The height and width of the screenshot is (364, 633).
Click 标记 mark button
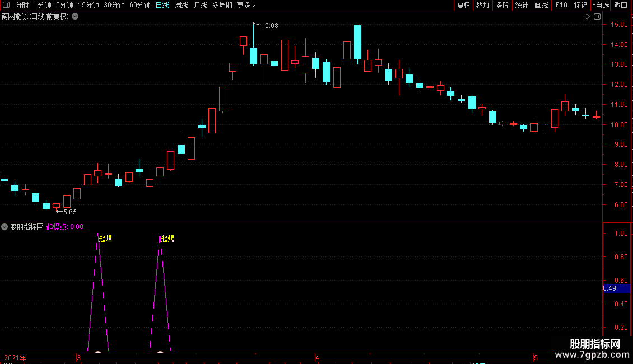(580, 5)
